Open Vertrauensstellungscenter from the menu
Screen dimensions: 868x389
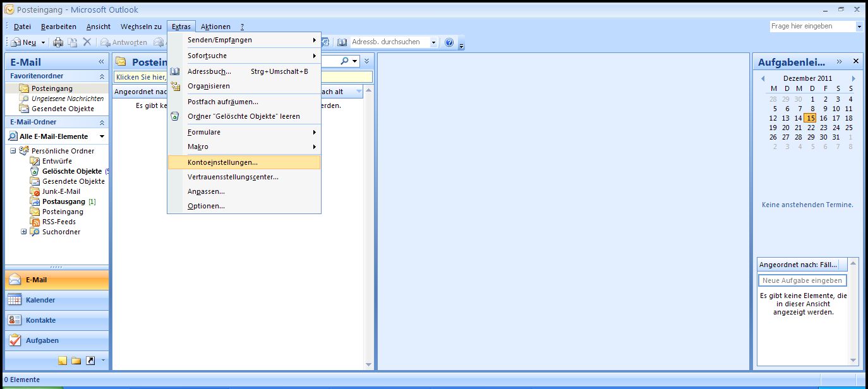[x=232, y=177]
